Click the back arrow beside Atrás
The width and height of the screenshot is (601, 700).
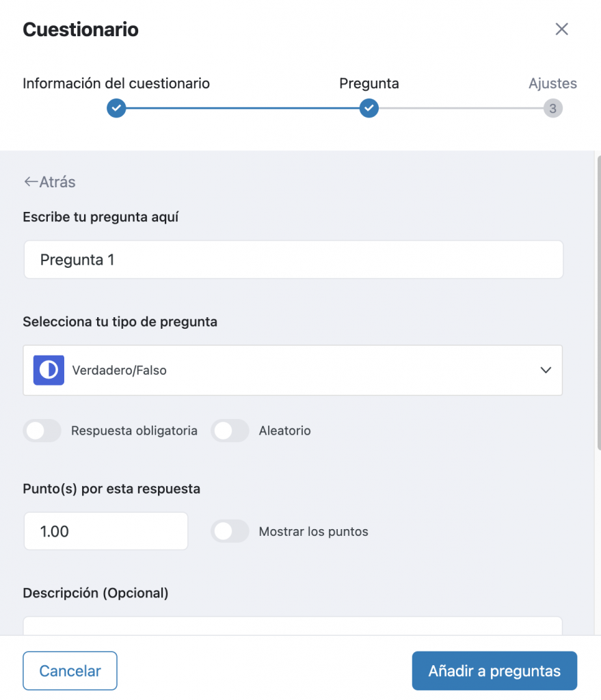tap(30, 182)
